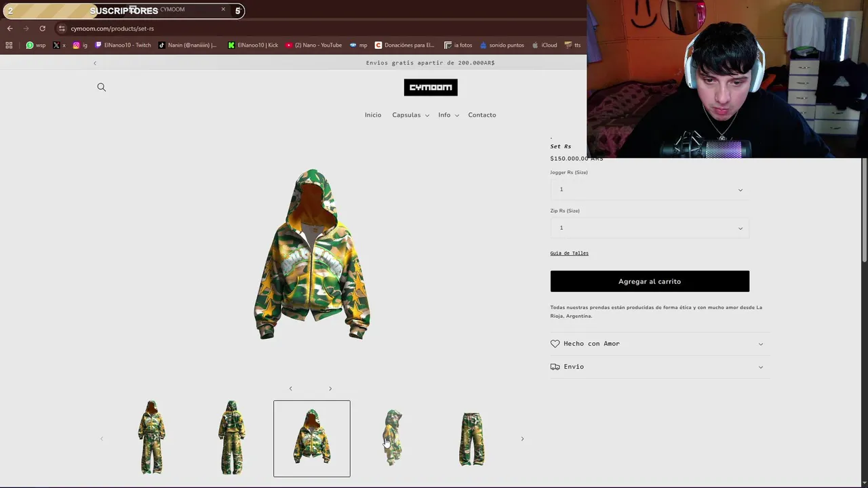868x488 pixels.
Task: Select the full set front view thumbnail
Action: tap(152, 438)
